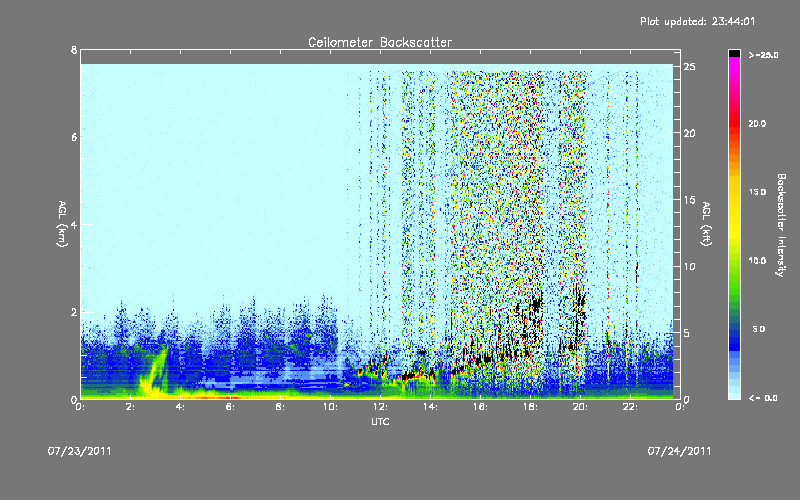Click the ">=25.0" colorbar maximum label

coord(763,55)
